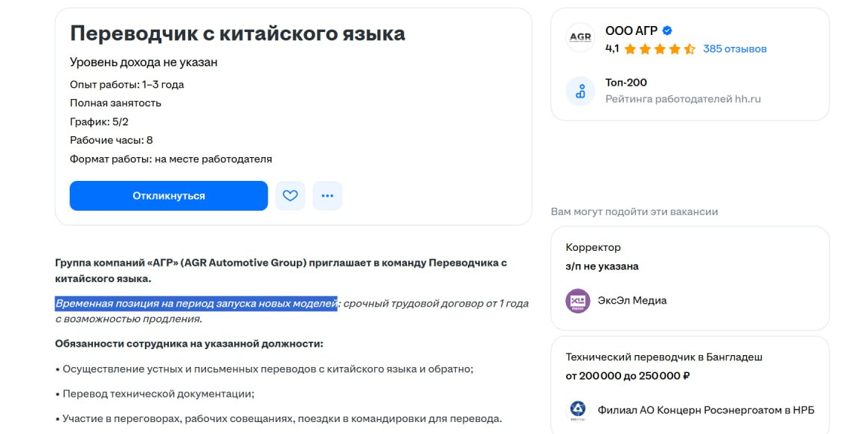This screenshot has width=868, height=434.
Task: Click Рейтинга работодателей hh.ru text
Action: point(683,99)
